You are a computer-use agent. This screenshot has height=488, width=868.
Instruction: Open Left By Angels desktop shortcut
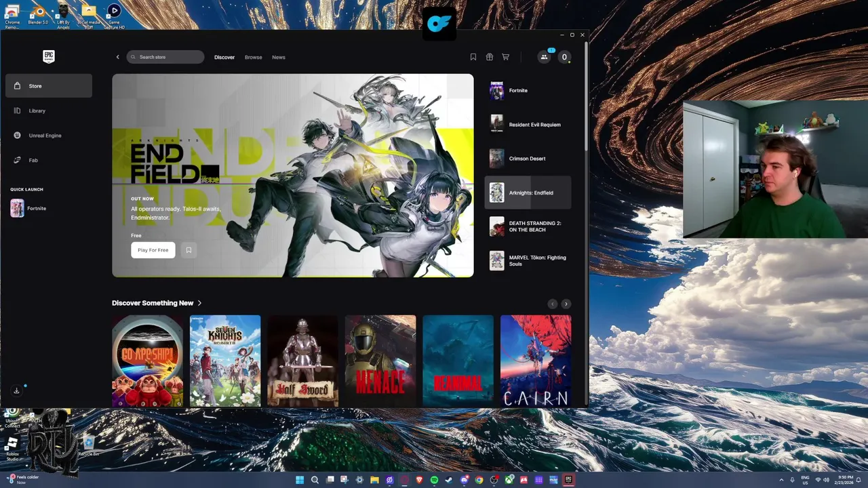pos(63,16)
